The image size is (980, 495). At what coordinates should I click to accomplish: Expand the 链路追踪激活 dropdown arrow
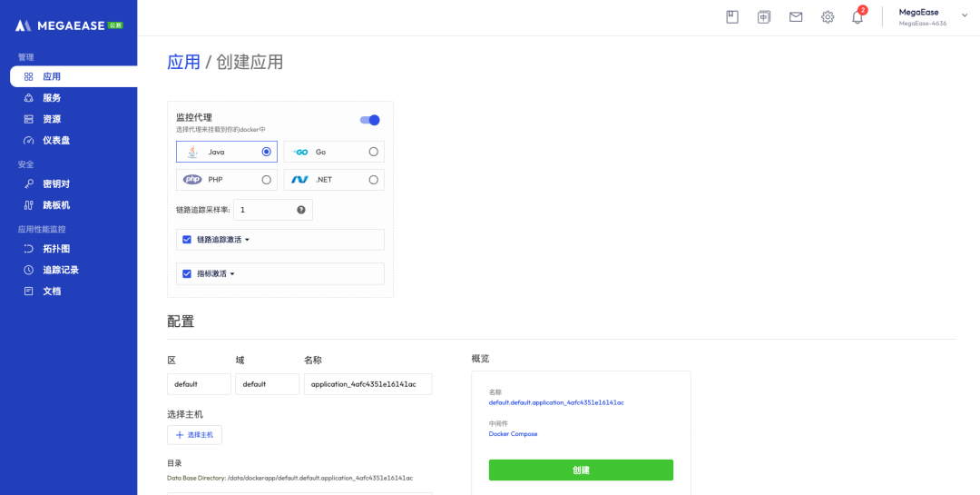(x=247, y=240)
